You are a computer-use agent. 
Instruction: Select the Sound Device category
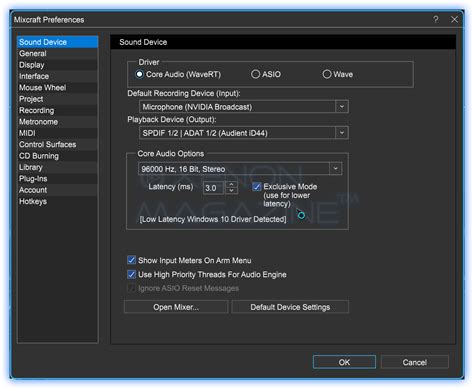[x=58, y=42]
